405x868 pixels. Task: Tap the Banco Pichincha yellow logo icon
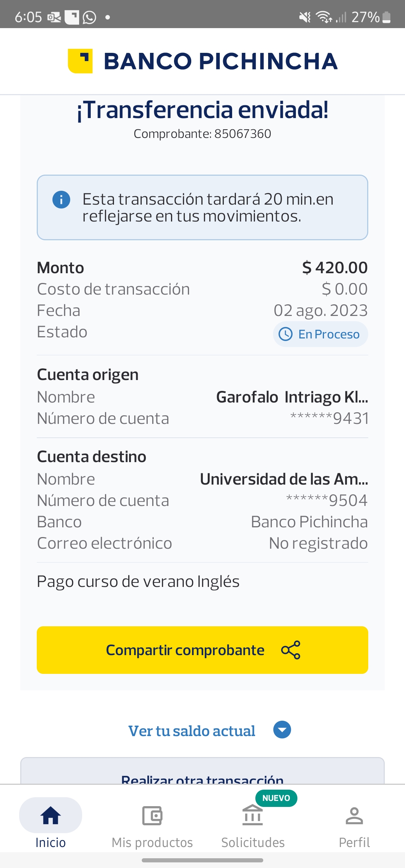[80, 61]
